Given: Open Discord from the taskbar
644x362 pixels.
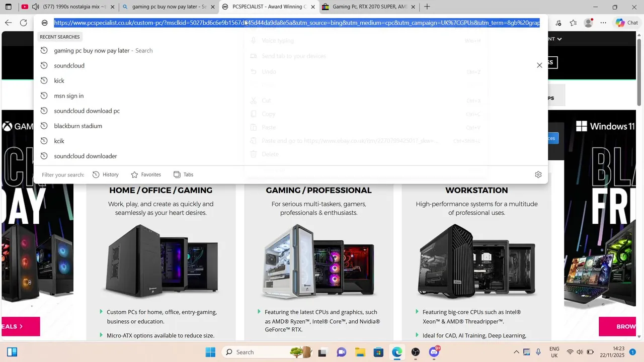Looking at the screenshot, I should coord(434,352).
